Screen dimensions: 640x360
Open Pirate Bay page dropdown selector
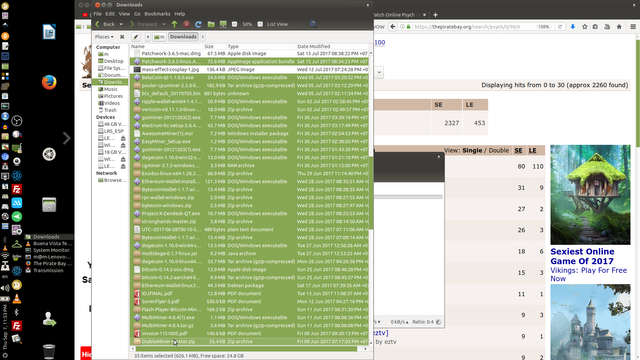379,73
